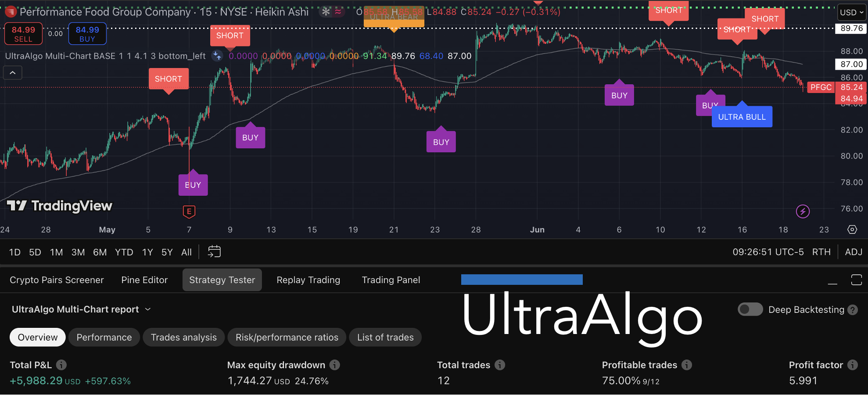This screenshot has height=395, width=868.
Task: Click the 0.00 spread value between SELL and BUY
Action: [55, 34]
